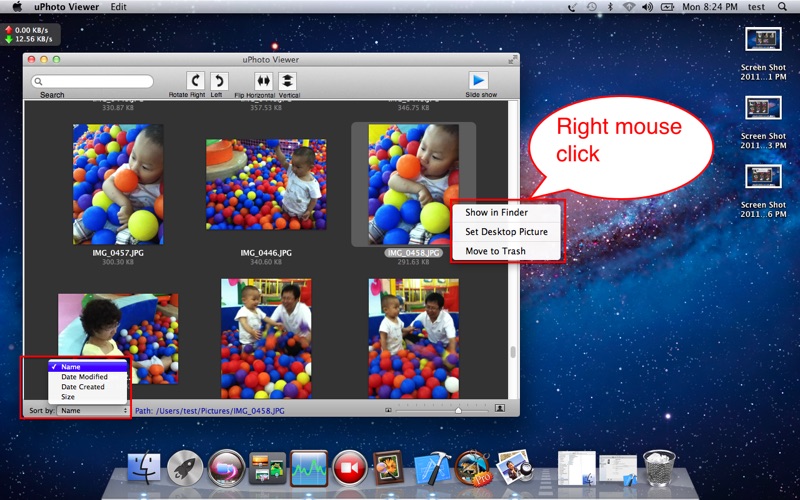Start the Slide show
800x500 pixels.
point(478,81)
